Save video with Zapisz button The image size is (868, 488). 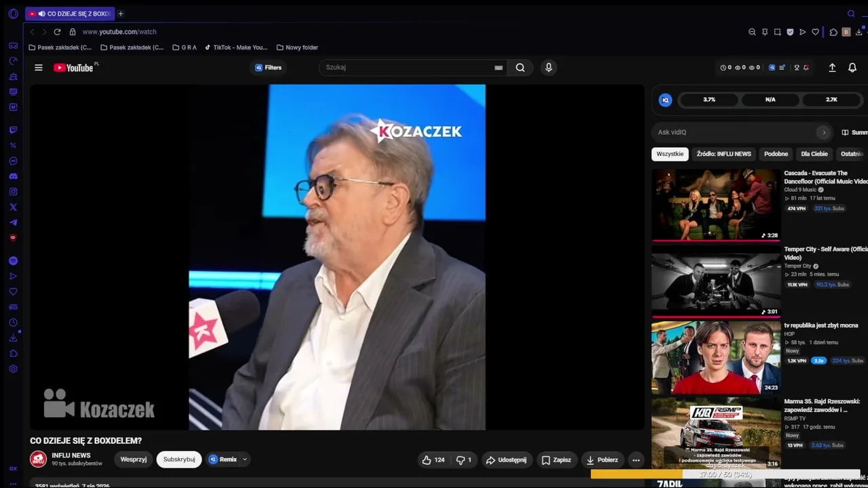[556, 460]
